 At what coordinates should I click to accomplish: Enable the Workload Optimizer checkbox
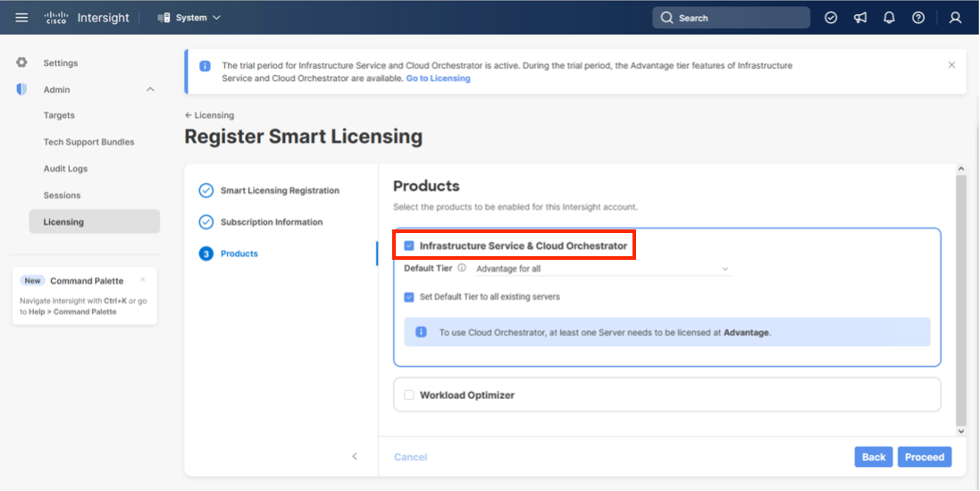click(x=409, y=395)
